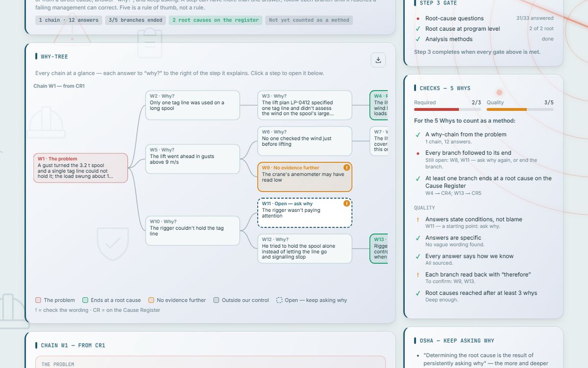588x368 pixels.
Task: Click the green Ends at a root cause legend swatch
Action: click(x=85, y=300)
